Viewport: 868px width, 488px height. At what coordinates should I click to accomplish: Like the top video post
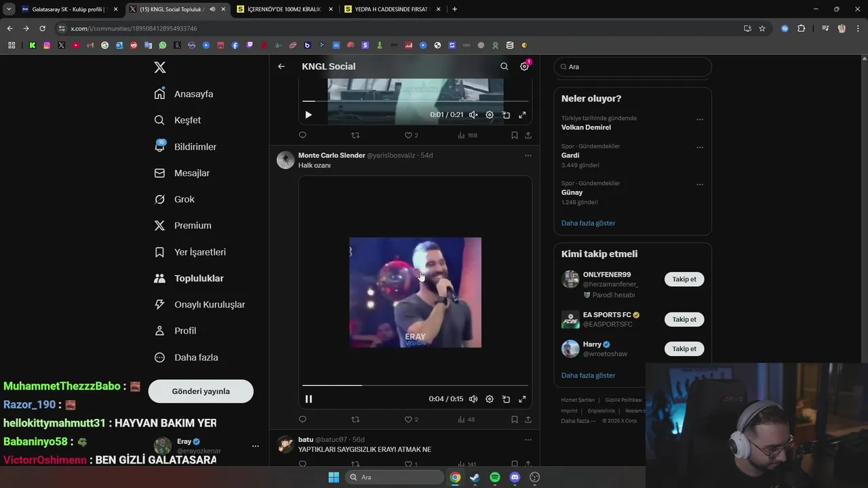(x=411, y=136)
